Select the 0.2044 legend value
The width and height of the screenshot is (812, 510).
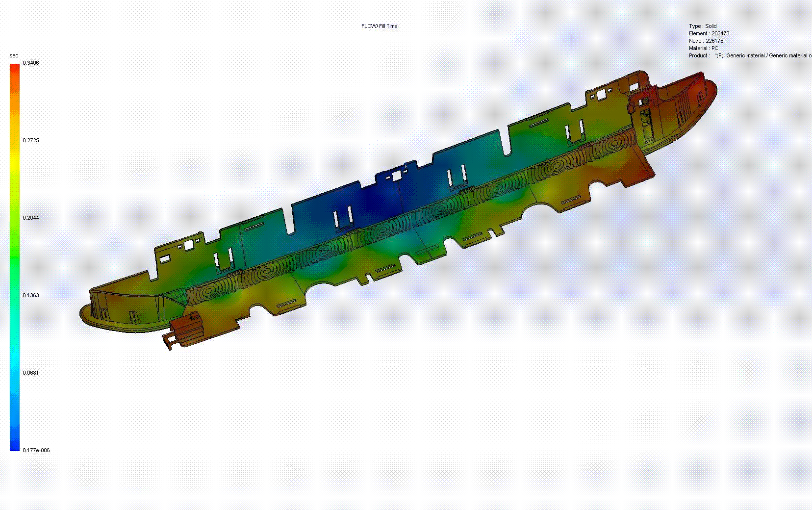coord(31,218)
